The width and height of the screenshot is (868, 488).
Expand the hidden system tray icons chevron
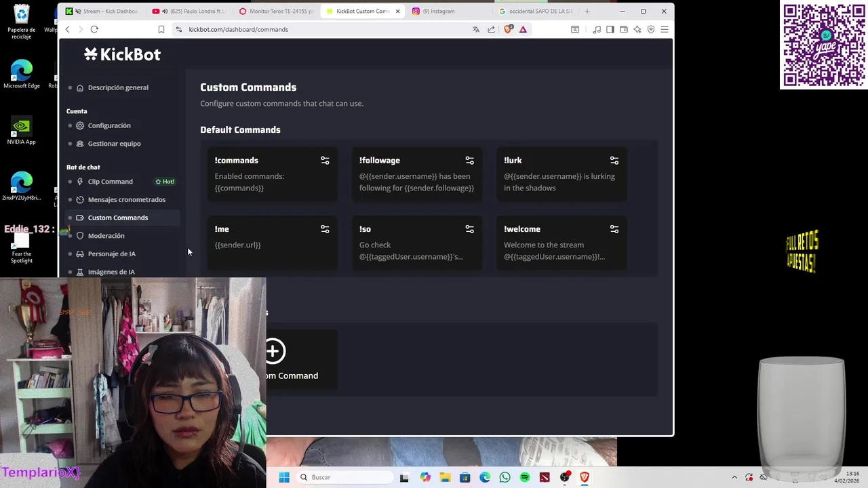coord(734,477)
